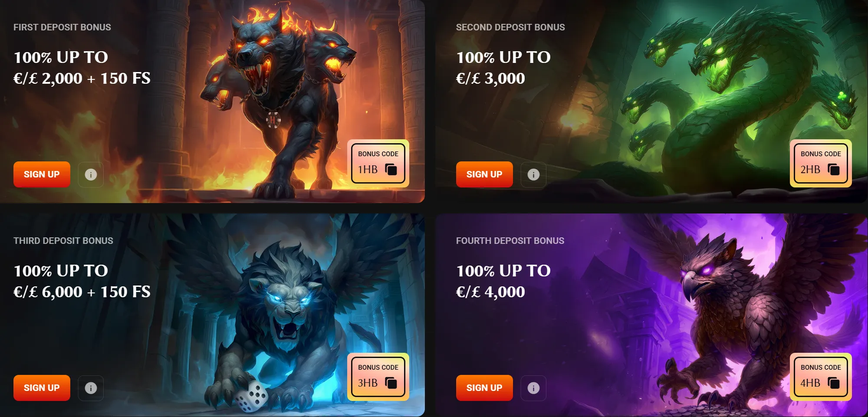868x417 pixels.
Task: Open info for Second Deposit Bonus
Action: pyautogui.click(x=533, y=174)
